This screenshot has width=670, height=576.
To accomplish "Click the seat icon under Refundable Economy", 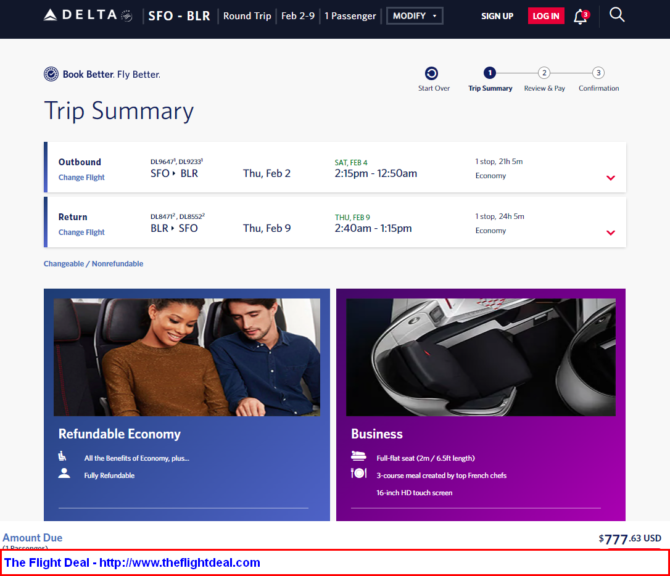I will (x=62, y=456).
